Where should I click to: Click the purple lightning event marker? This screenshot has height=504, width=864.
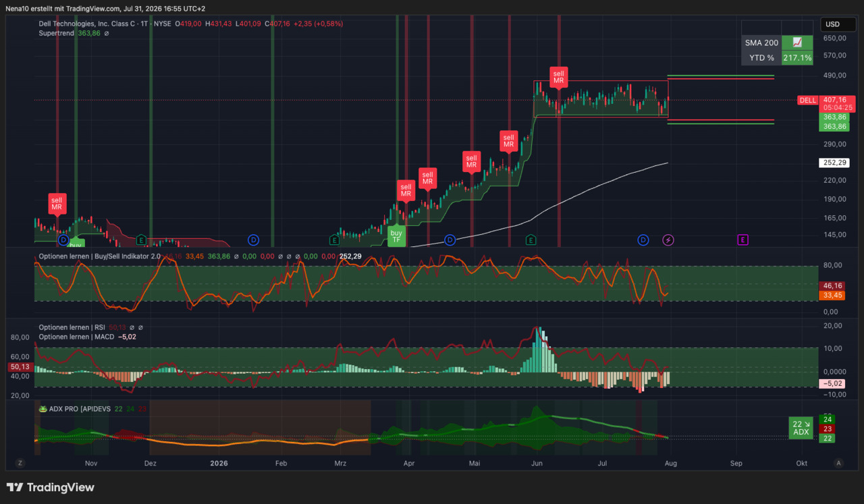pos(668,240)
